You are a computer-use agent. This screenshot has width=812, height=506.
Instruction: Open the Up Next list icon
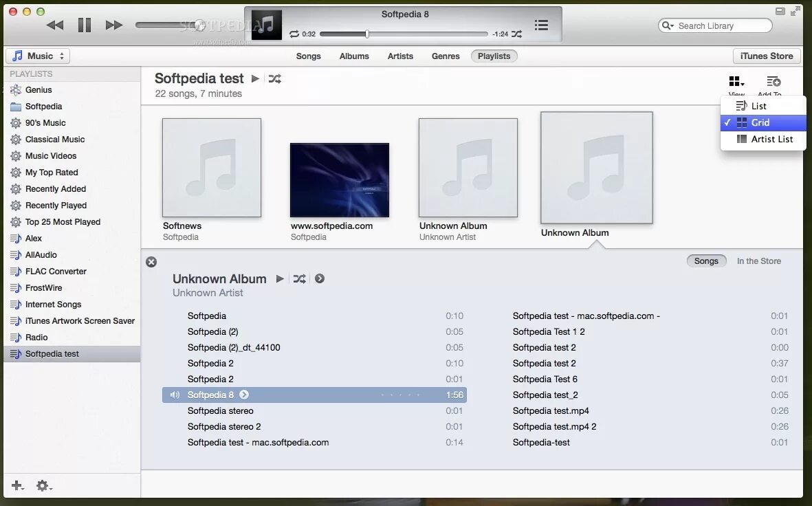point(541,25)
